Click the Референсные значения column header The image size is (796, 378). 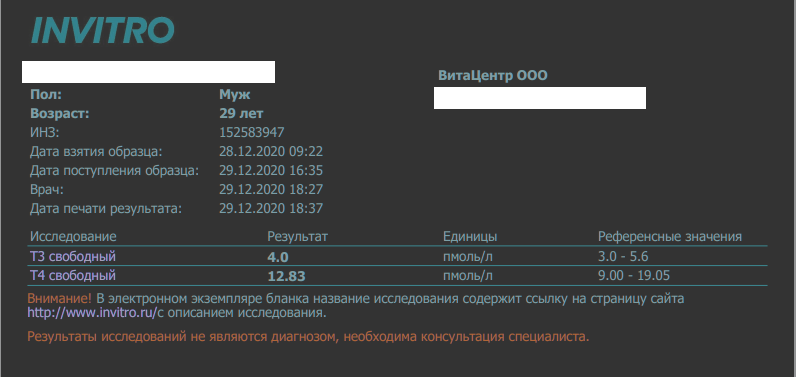pyautogui.click(x=670, y=236)
